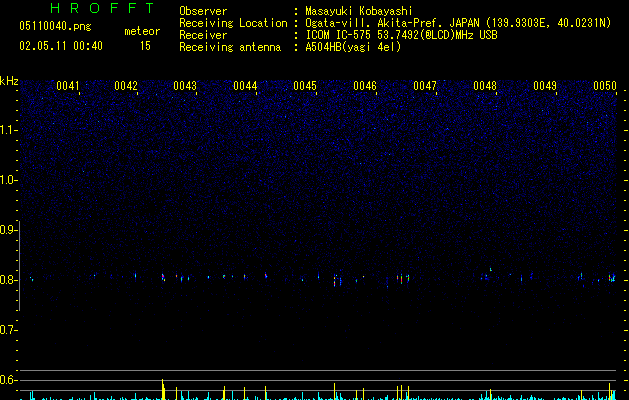Click time marker 0045
The height and width of the screenshot is (400, 629).
(x=305, y=86)
